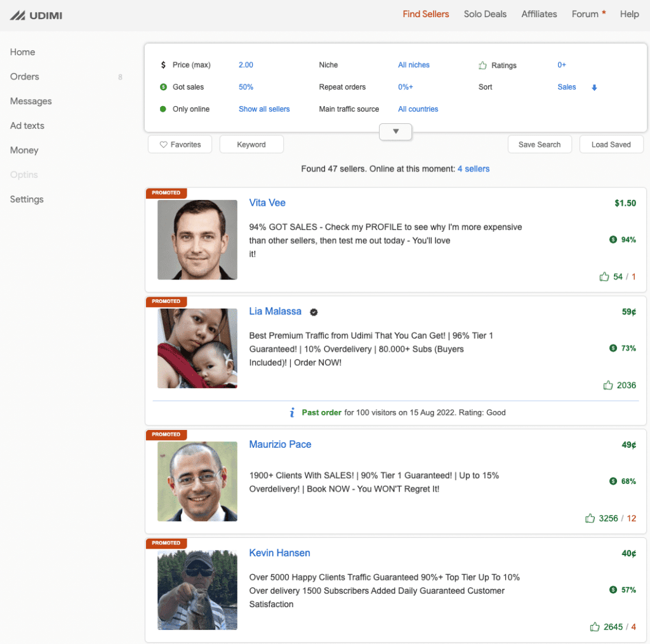650x644 pixels.
Task: Change Repeat orders value 0%+
Action: (406, 87)
